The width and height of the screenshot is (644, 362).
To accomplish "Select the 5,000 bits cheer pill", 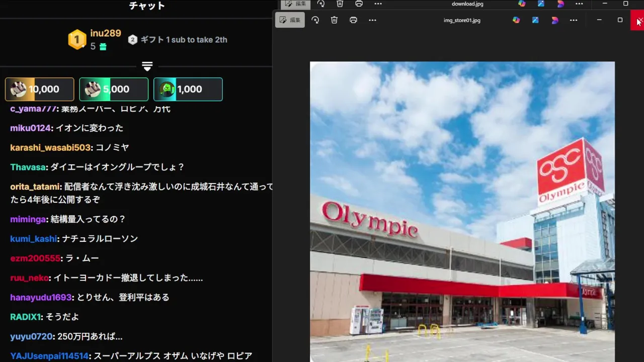I will tap(114, 89).
